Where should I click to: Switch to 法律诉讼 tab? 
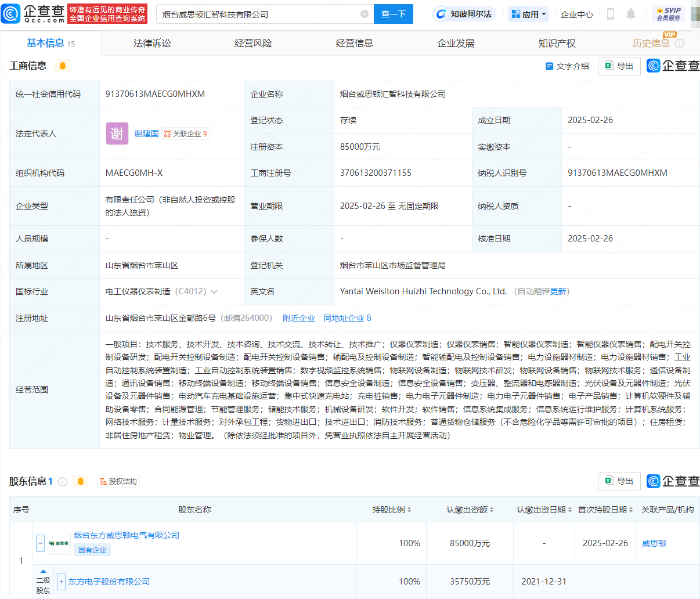(x=152, y=43)
